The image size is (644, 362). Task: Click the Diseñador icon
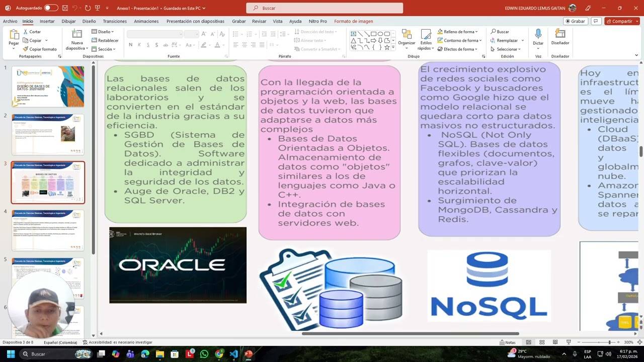(560, 34)
